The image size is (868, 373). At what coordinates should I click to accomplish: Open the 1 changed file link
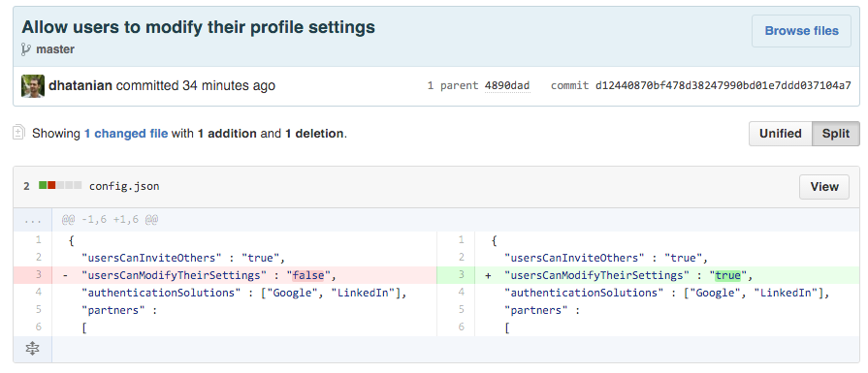point(126,133)
